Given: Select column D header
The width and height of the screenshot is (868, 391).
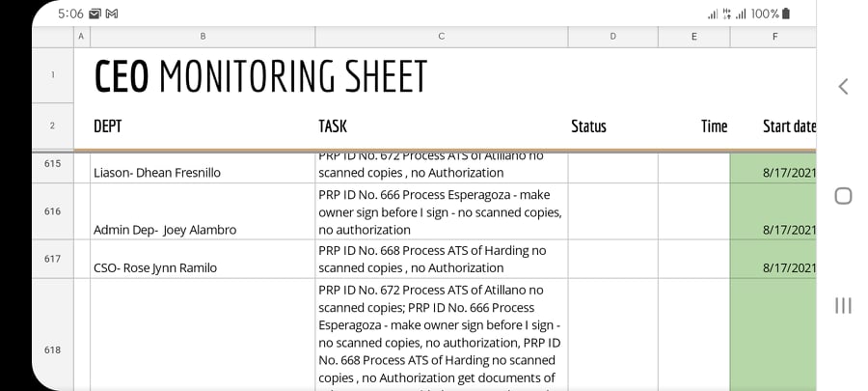Looking at the screenshot, I should [x=612, y=37].
